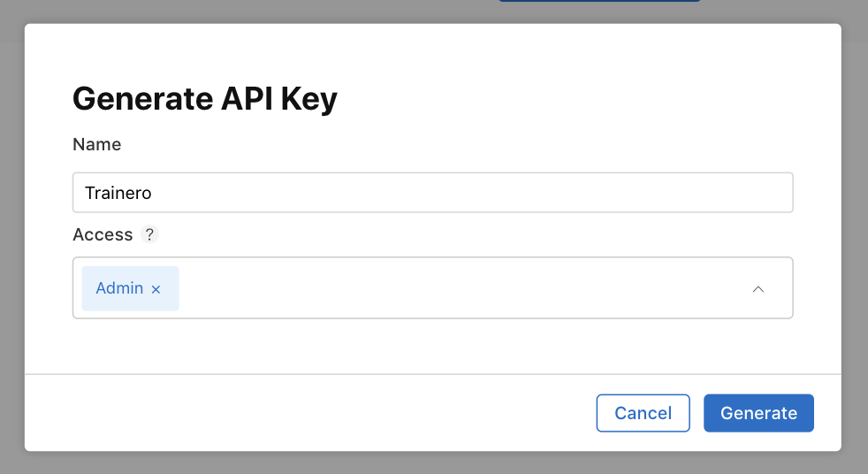Click the dimmed backdrop outside the dialog
Viewport: 868px width, 474px height.
tap(434, 463)
